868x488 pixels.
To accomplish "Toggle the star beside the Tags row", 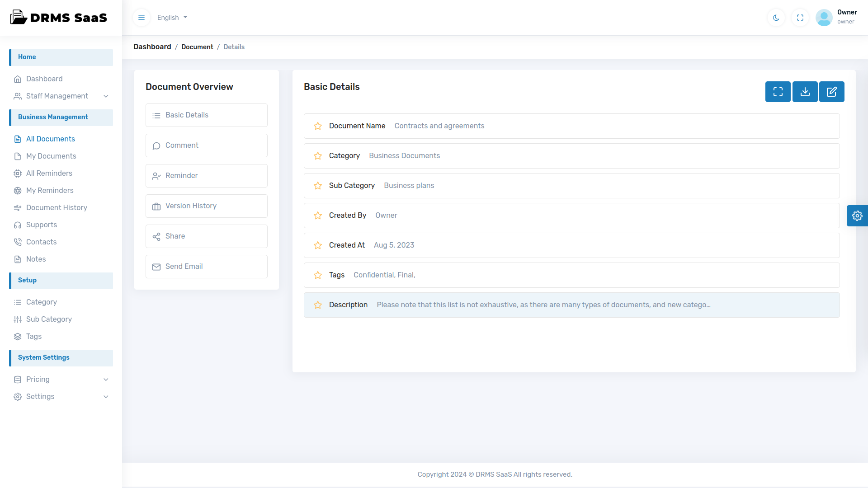I will 317,275.
